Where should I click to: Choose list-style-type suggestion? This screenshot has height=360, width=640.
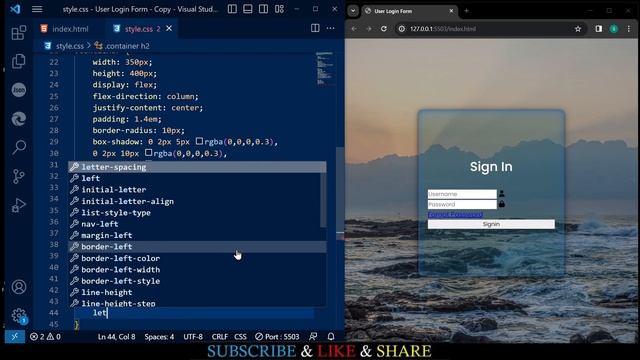click(x=194, y=213)
